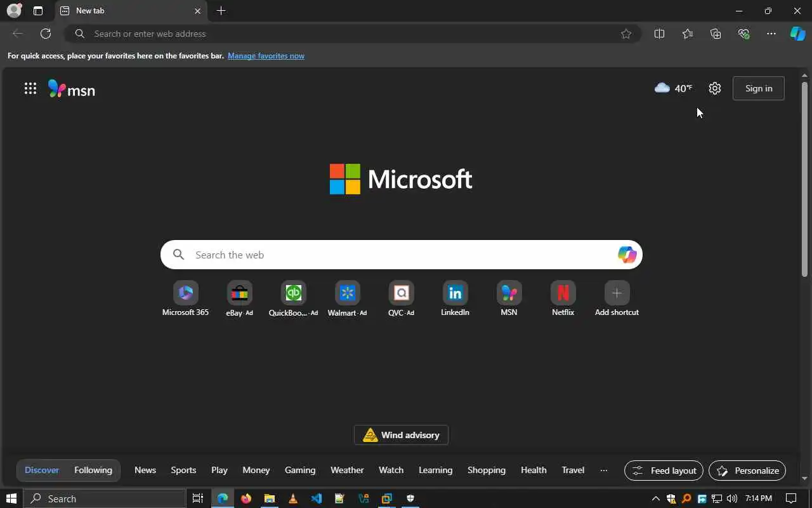Select the Discover feed tab
812x508 pixels.
pyautogui.click(x=42, y=470)
